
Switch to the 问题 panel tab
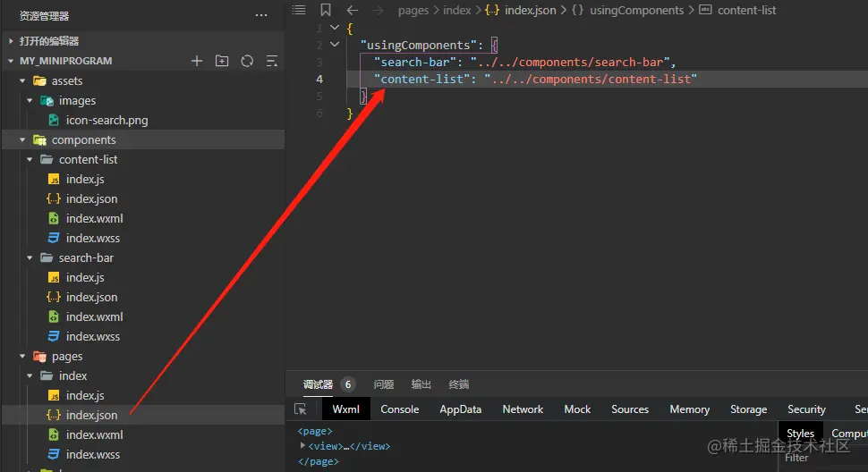coord(384,384)
